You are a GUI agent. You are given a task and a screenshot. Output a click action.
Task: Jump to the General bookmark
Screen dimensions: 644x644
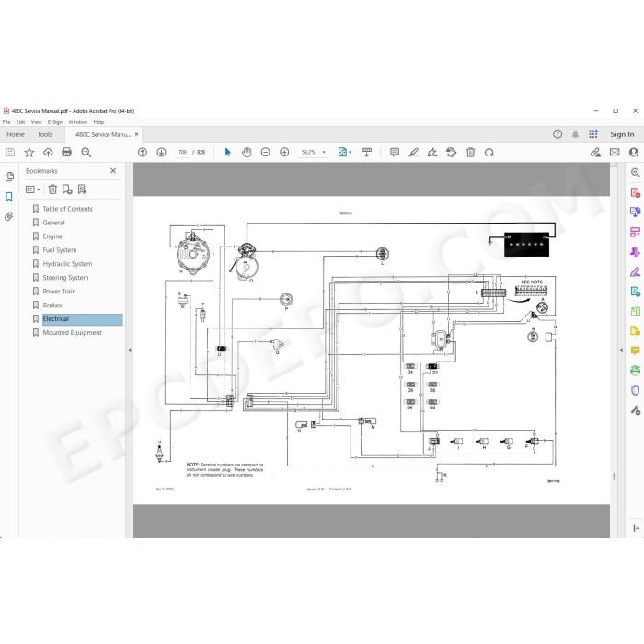[x=53, y=223]
